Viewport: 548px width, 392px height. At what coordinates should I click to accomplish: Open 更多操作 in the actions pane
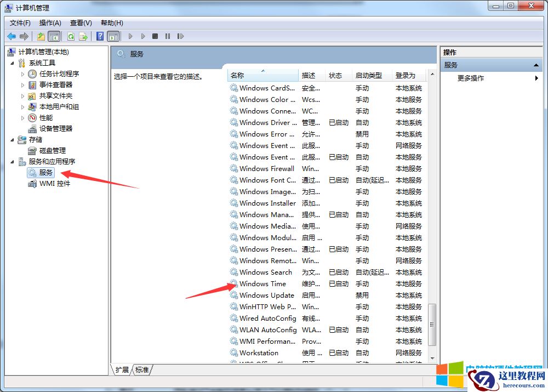tap(471, 78)
